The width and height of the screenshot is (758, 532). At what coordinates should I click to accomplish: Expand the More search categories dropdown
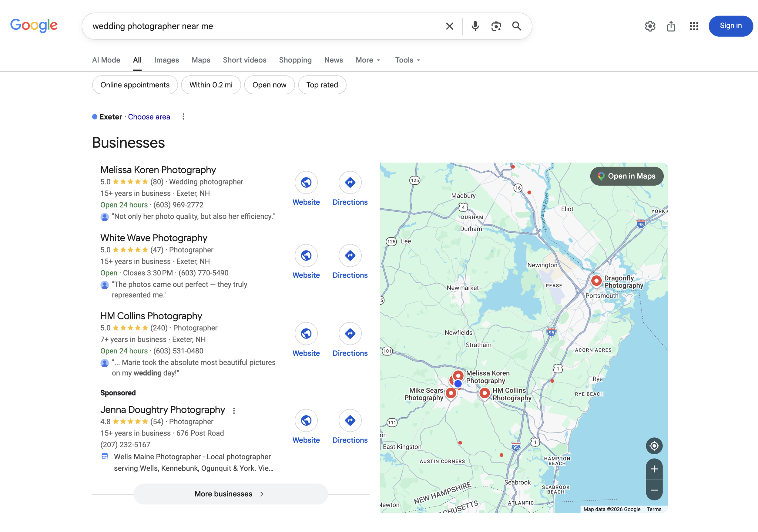368,60
